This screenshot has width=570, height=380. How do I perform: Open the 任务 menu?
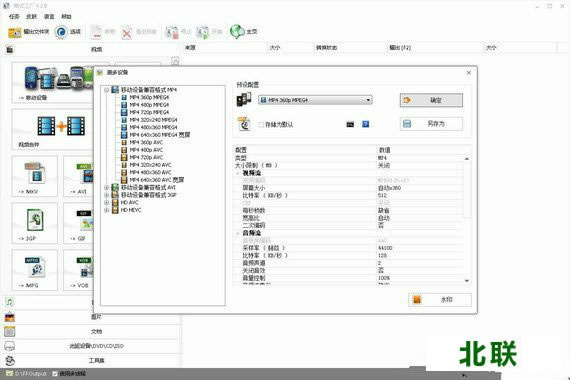pyautogui.click(x=14, y=16)
